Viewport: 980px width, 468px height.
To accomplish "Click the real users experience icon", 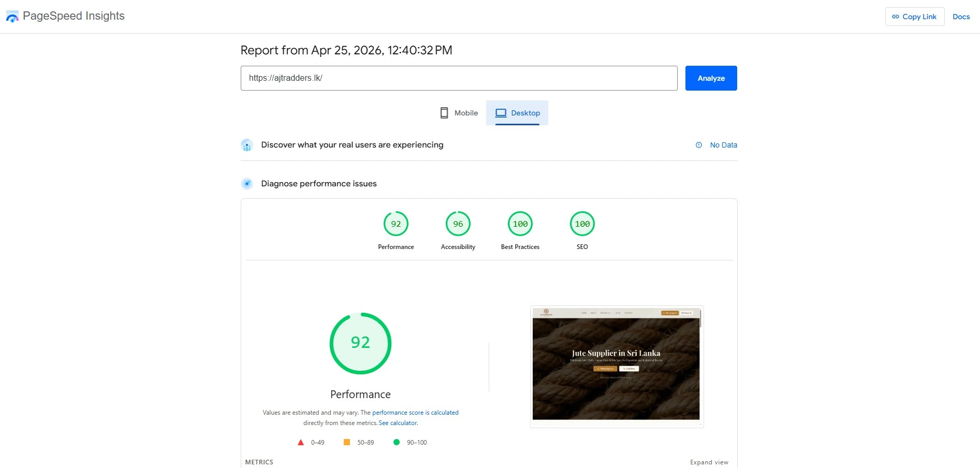I will pyautogui.click(x=247, y=145).
